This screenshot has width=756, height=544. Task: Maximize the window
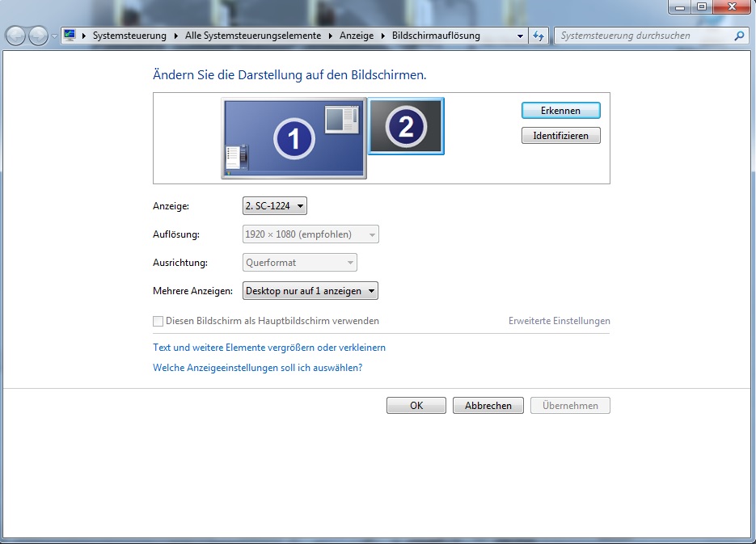[x=702, y=6]
